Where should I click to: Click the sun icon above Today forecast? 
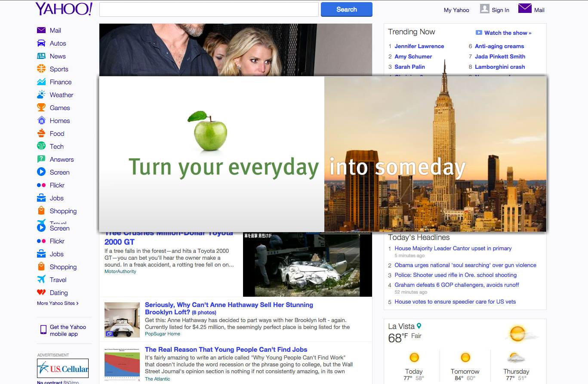tap(414, 357)
